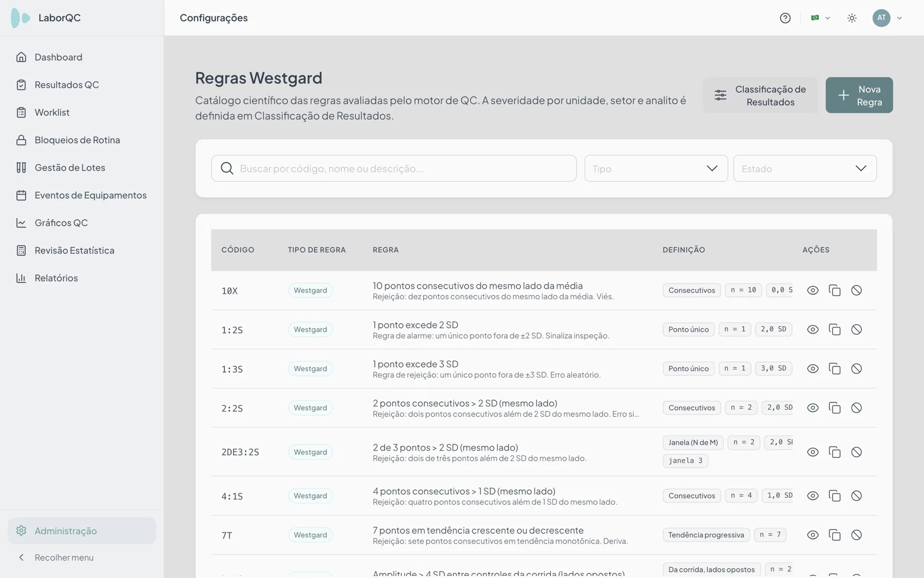View details of rule 2:2S
The height and width of the screenshot is (578, 924).
[x=813, y=408]
